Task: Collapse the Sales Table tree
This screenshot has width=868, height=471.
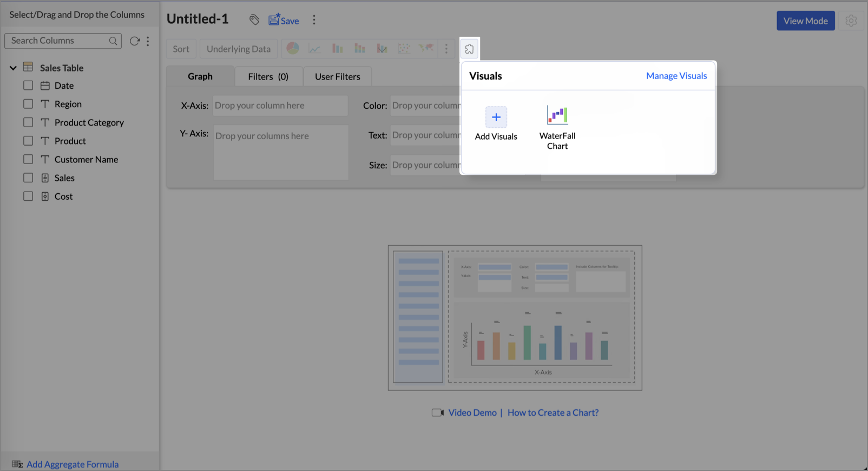Action: pos(13,68)
